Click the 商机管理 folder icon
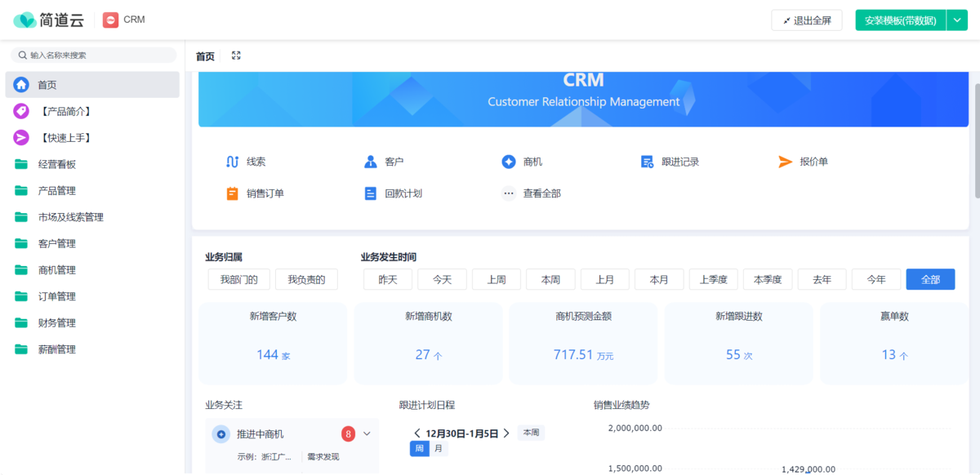The width and height of the screenshot is (980, 475). tap(21, 270)
